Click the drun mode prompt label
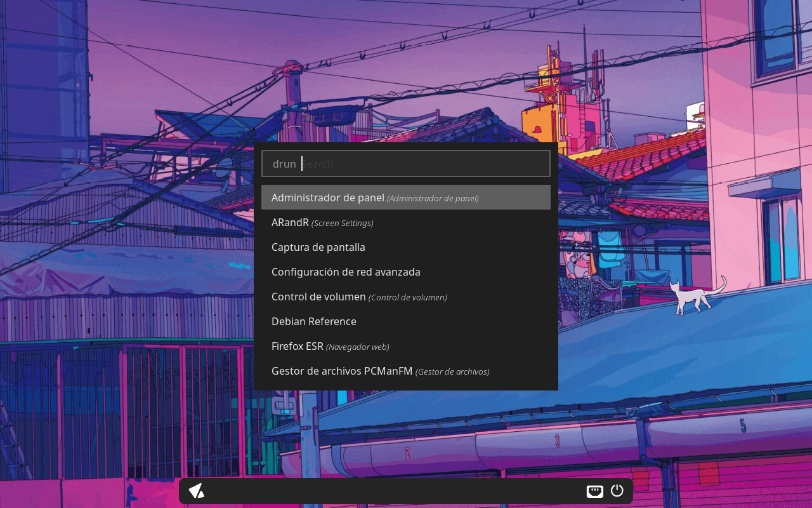The image size is (812, 508). point(284,164)
